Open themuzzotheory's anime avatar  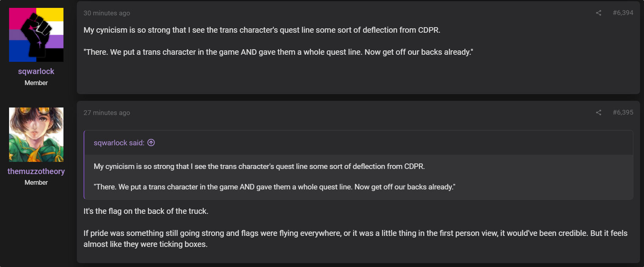(36, 135)
